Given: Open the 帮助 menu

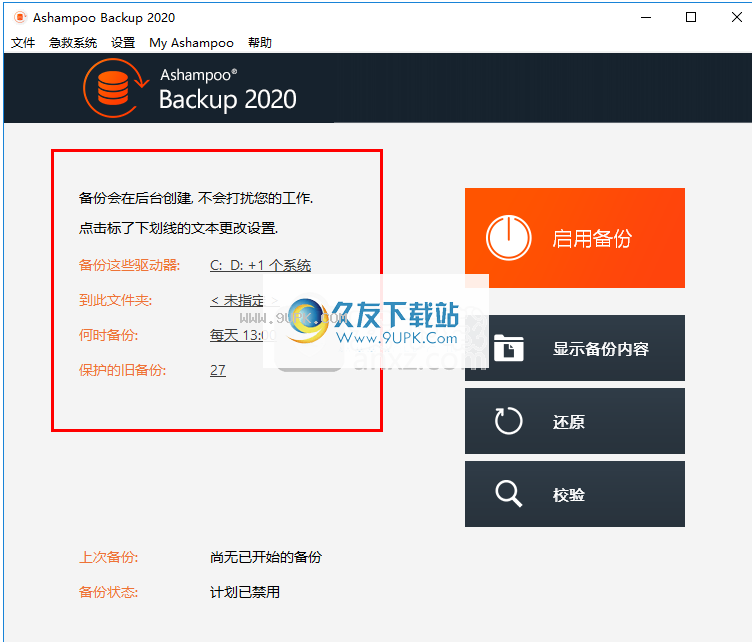Looking at the screenshot, I should coord(260,43).
